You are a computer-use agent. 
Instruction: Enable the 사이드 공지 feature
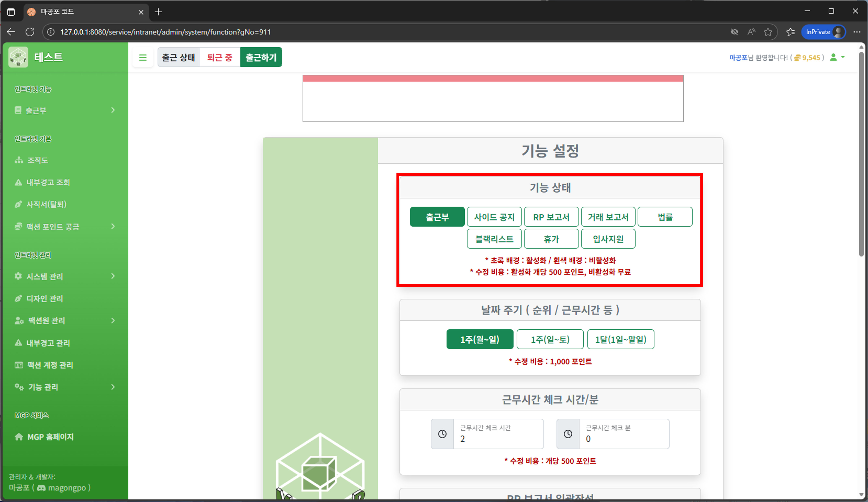(494, 217)
